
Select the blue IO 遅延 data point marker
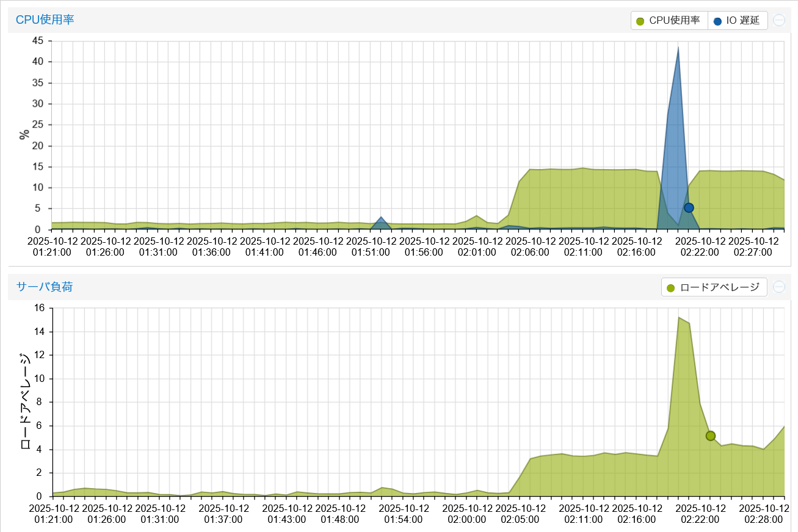coord(689,208)
